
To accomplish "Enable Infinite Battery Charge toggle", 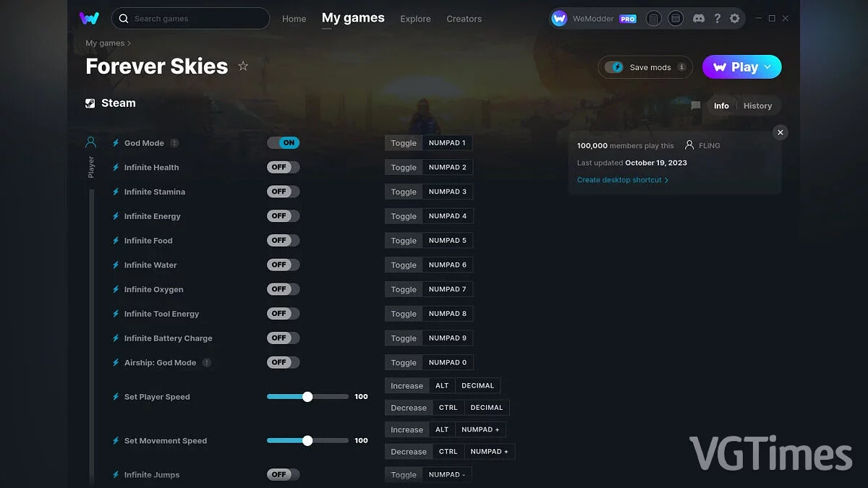I will [x=283, y=338].
